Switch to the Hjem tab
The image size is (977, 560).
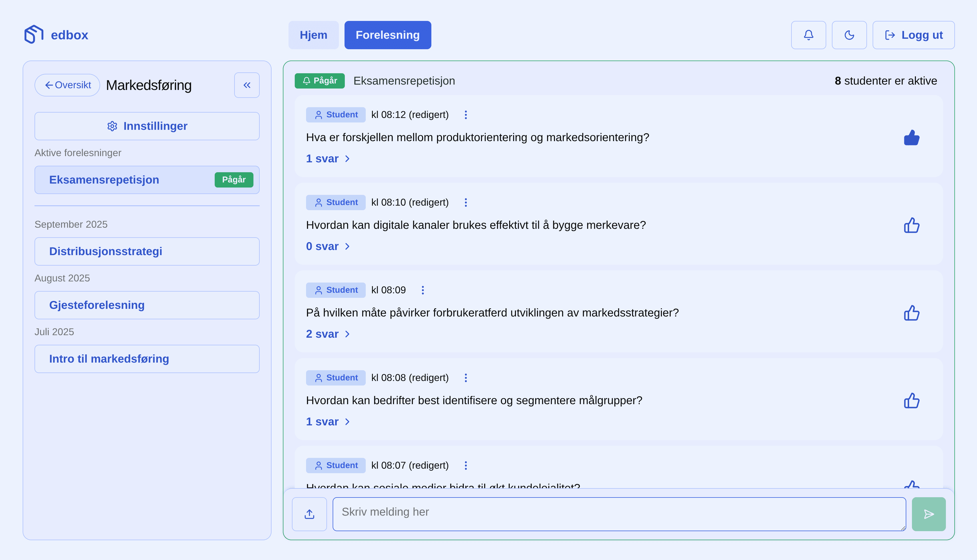(x=313, y=35)
